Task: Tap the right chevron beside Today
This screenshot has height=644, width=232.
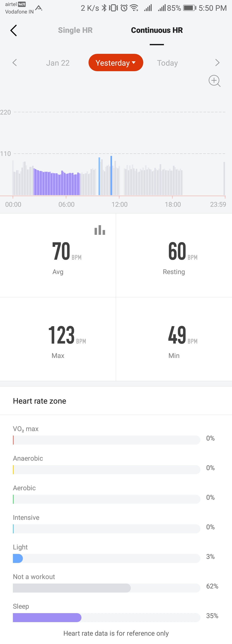Action: click(x=217, y=62)
